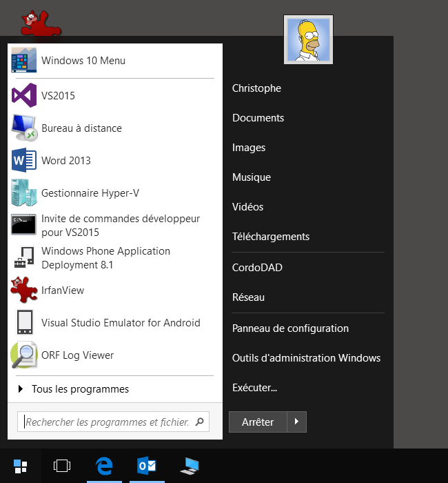Open Outils d'administration Windows
448x483 pixels.
[306, 357]
